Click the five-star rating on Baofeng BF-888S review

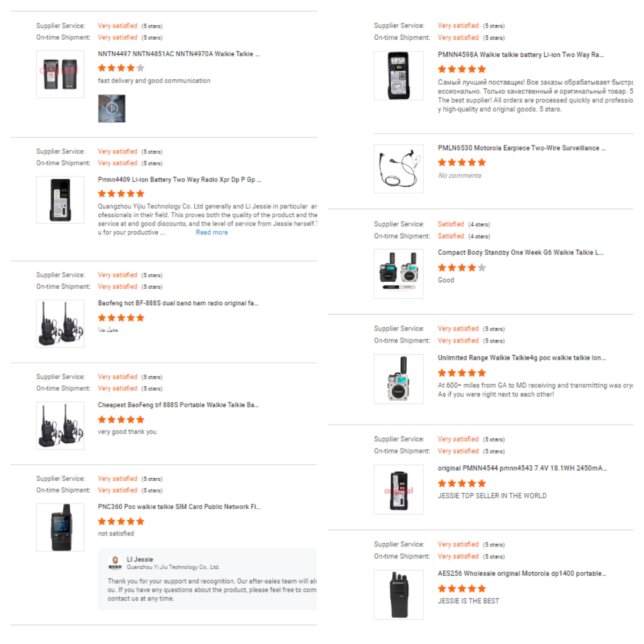tap(120, 318)
